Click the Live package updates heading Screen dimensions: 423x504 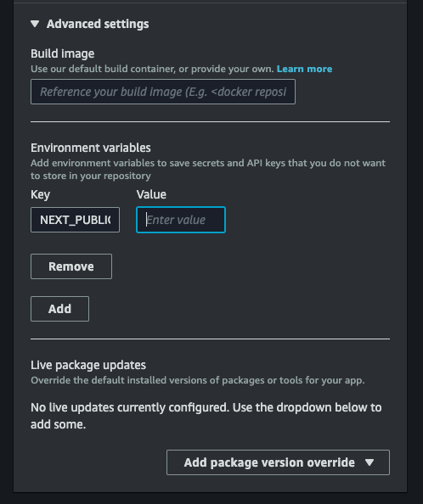pyautogui.click(x=88, y=365)
